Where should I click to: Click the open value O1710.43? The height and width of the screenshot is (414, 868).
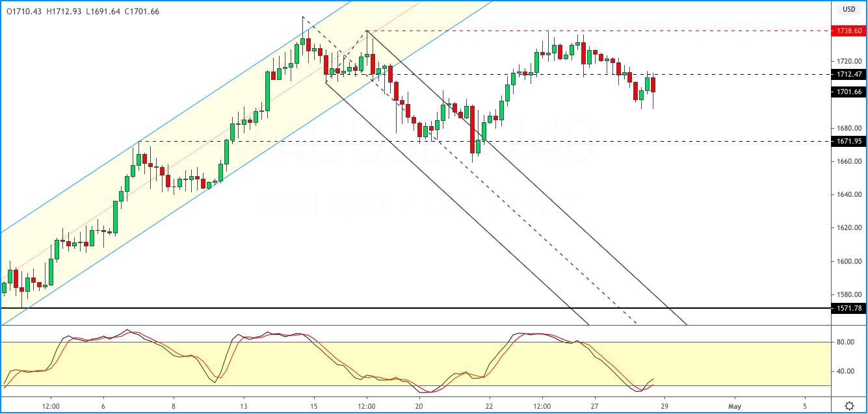pos(23,12)
